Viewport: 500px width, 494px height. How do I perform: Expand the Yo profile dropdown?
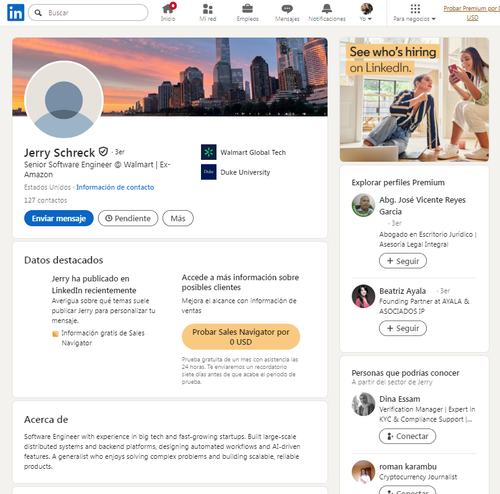[366, 13]
